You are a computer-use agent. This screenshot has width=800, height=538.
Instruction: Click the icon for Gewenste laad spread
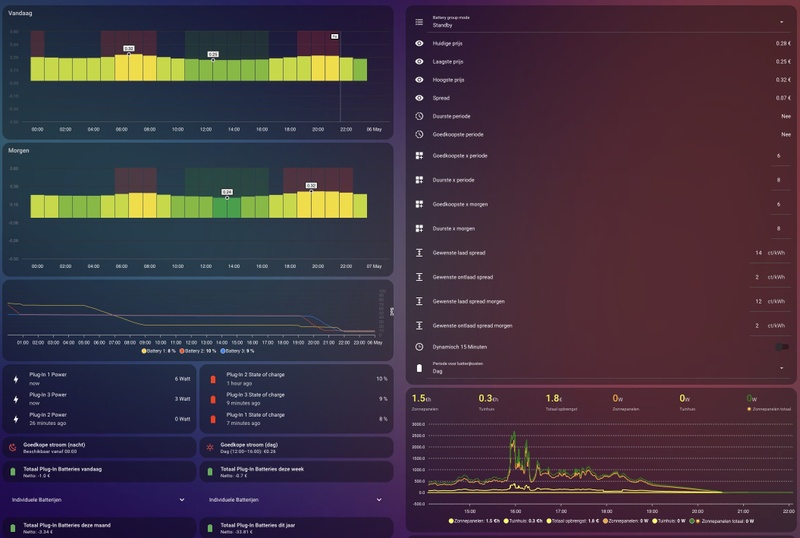click(x=419, y=253)
